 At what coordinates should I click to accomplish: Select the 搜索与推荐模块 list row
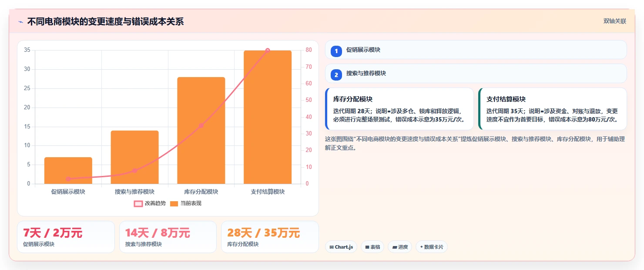tap(476, 73)
